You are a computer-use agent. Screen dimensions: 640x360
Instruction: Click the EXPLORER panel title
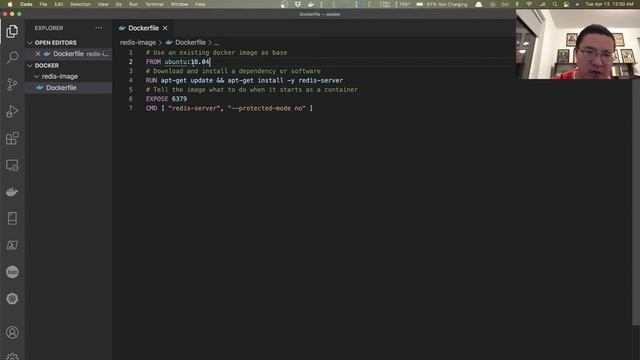pos(49,28)
